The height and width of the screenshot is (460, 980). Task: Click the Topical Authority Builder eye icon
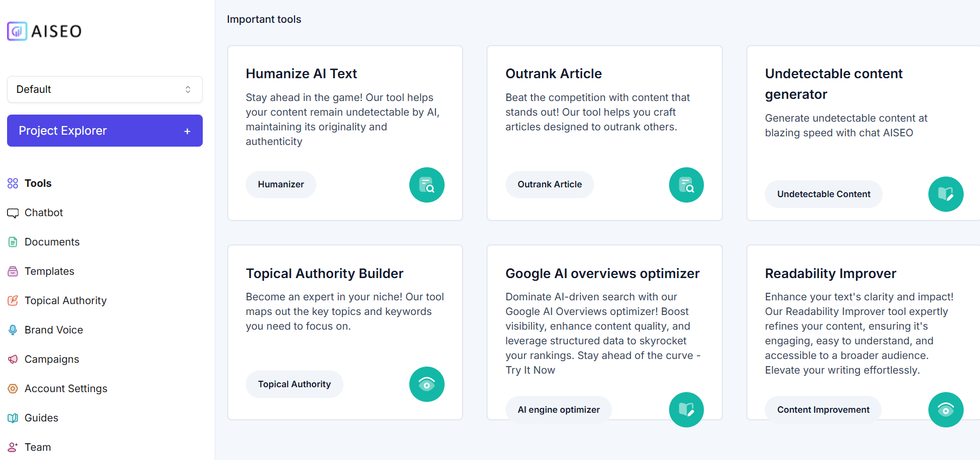[427, 385]
